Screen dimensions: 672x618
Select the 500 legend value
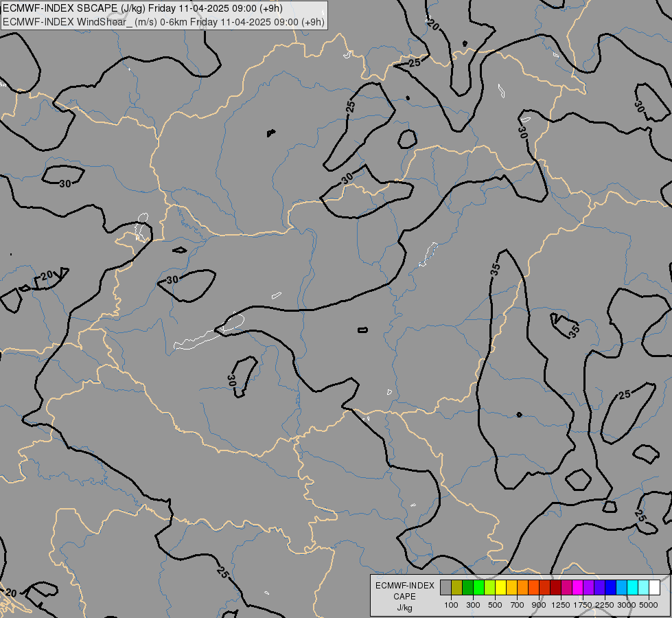pos(495,605)
